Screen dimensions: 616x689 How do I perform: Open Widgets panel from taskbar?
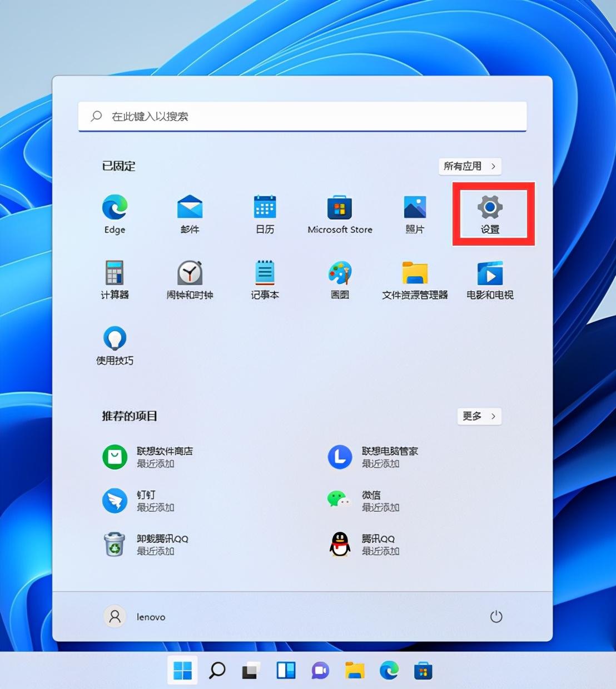point(286,671)
